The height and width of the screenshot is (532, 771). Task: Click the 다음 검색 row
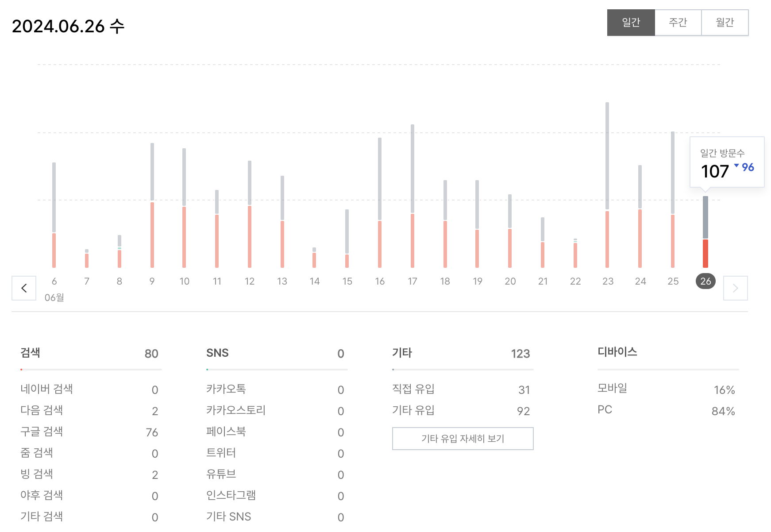[91, 410]
